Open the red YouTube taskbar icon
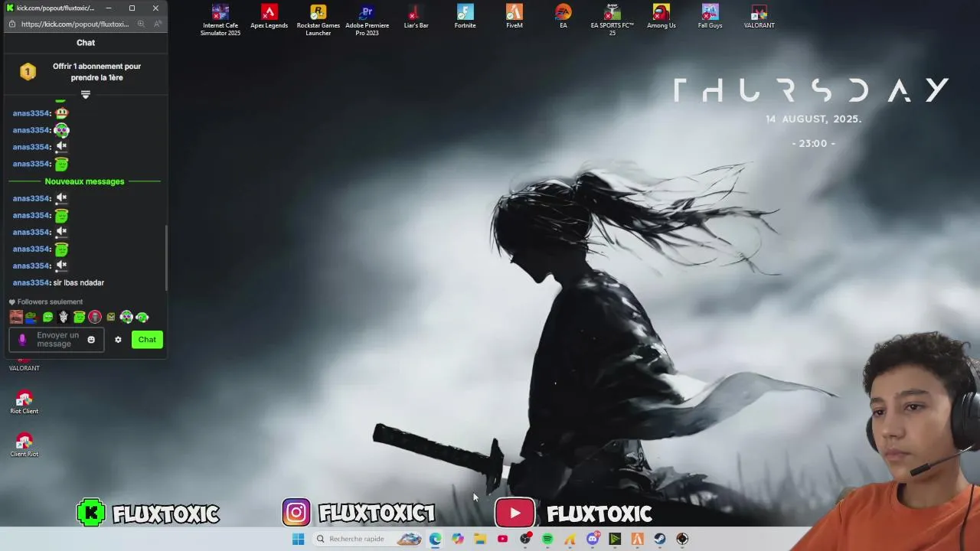The height and width of the screenshot is (551, 980). coord(502,539)
